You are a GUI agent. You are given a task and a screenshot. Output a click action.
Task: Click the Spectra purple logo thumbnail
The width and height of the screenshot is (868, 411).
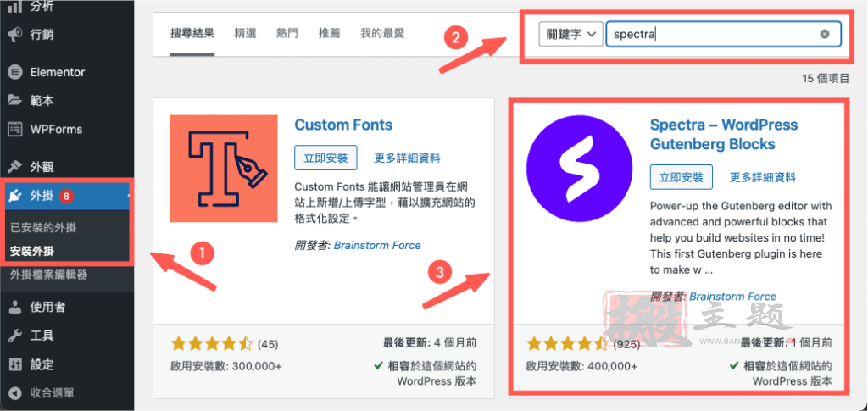point(579,169)
